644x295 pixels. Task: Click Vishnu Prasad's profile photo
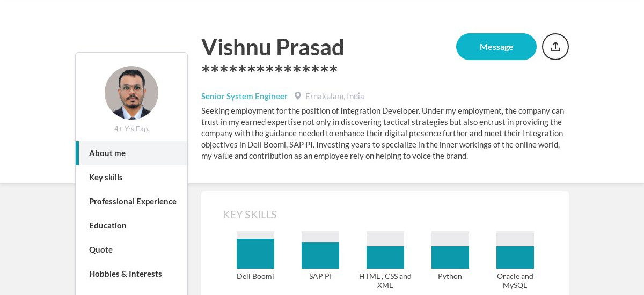tap(131, 93)
